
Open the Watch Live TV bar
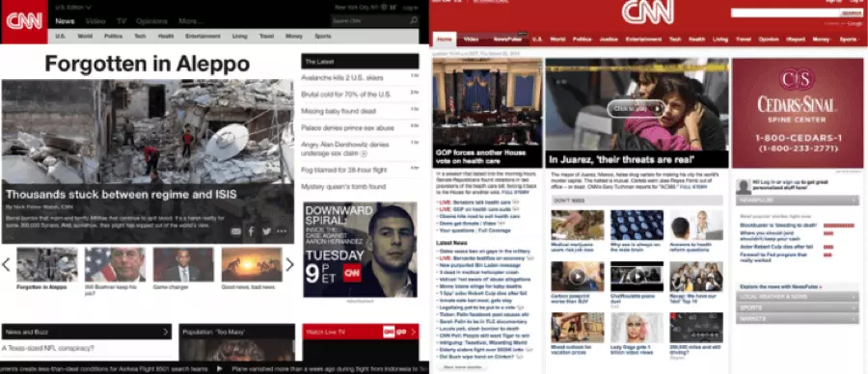click(361, 332)
